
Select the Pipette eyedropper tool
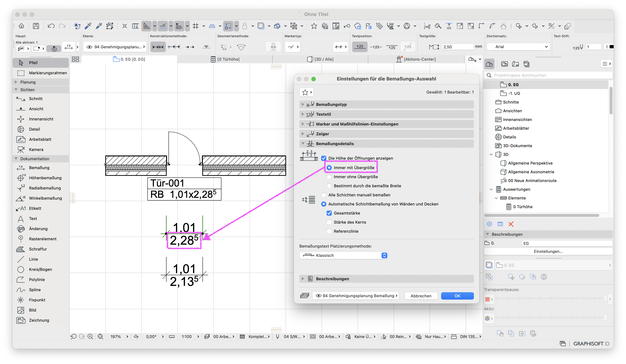point(88,26)
